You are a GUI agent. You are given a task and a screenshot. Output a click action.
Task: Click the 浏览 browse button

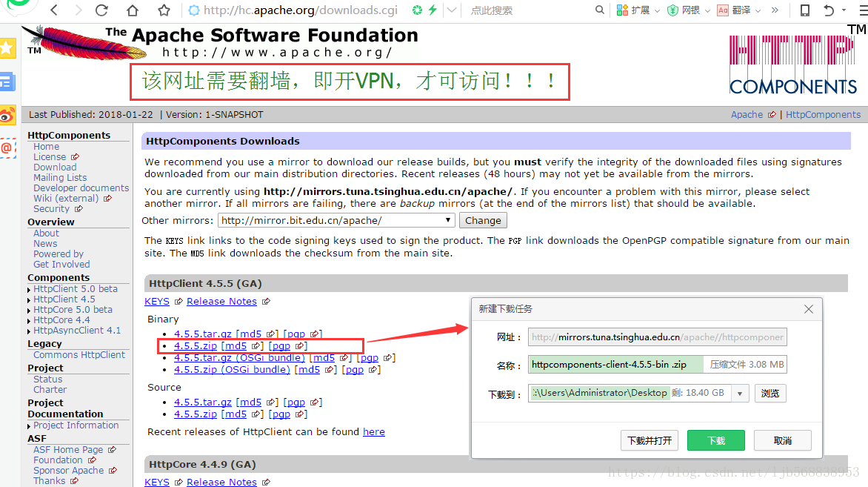770,394
